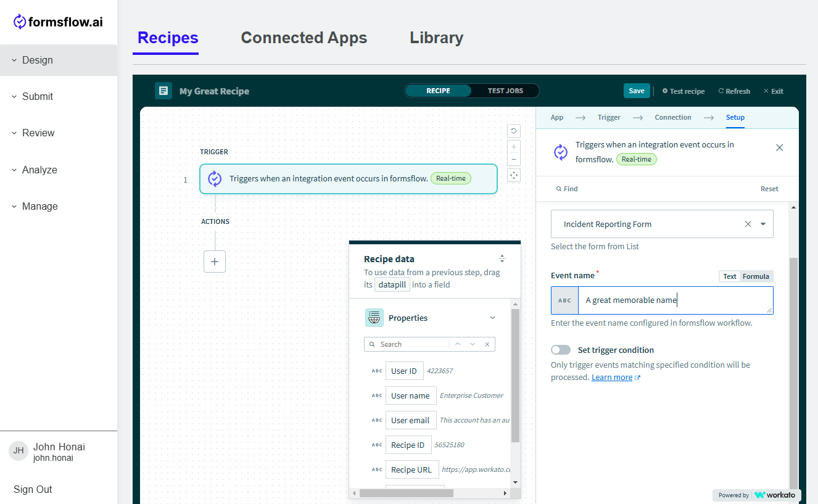Click the My Great Recipe title

coord(214,91)
